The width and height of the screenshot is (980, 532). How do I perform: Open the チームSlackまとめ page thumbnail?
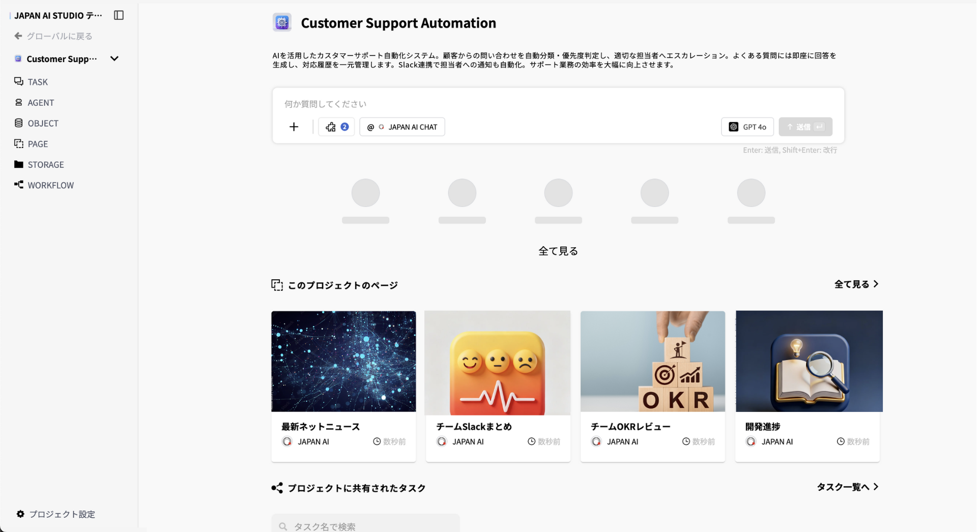click(497, 362)
